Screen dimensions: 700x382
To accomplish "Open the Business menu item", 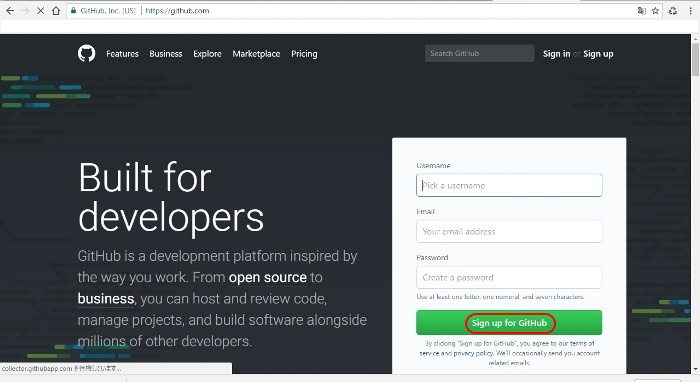I will coord(166,54).
